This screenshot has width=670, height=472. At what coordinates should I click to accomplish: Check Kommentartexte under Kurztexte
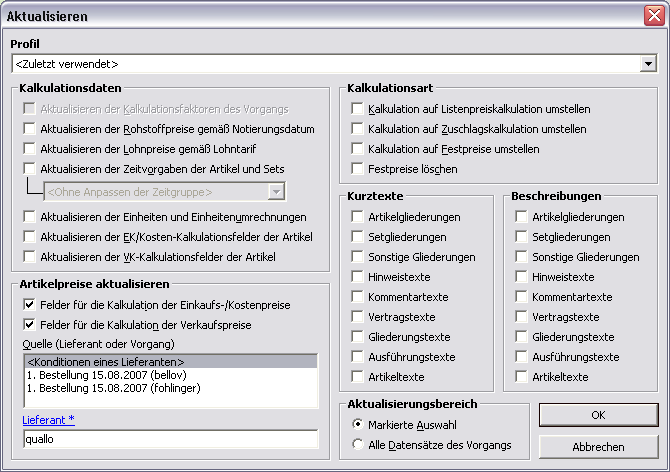tap(357, 297)
